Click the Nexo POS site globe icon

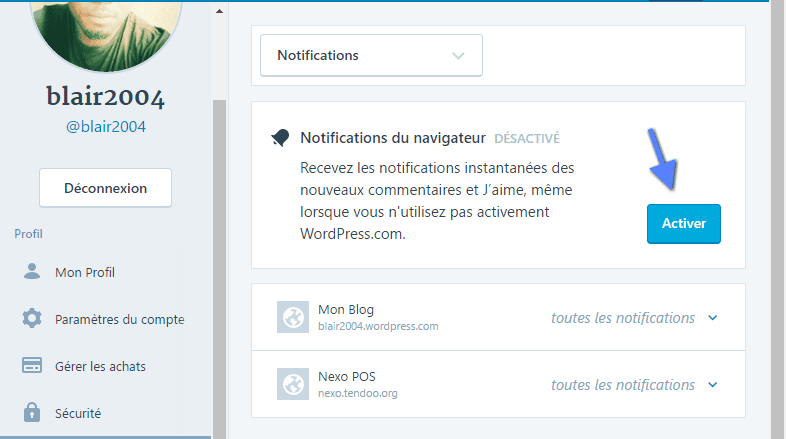click(x=293, y=384)
